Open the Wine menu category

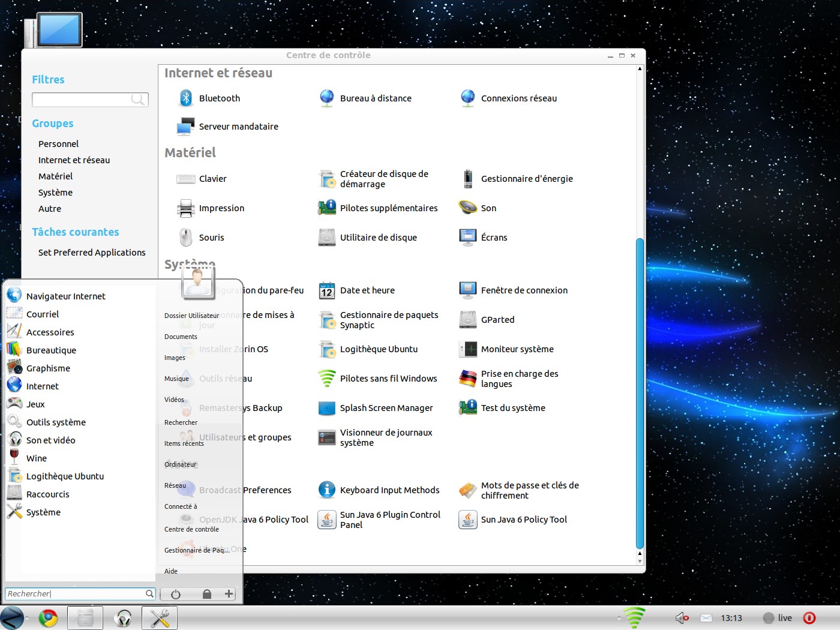click(36, 458)
